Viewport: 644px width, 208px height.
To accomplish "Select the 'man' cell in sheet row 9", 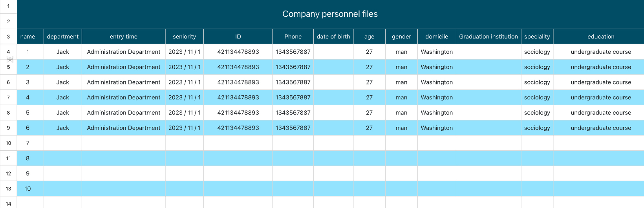I will (401, 128).
